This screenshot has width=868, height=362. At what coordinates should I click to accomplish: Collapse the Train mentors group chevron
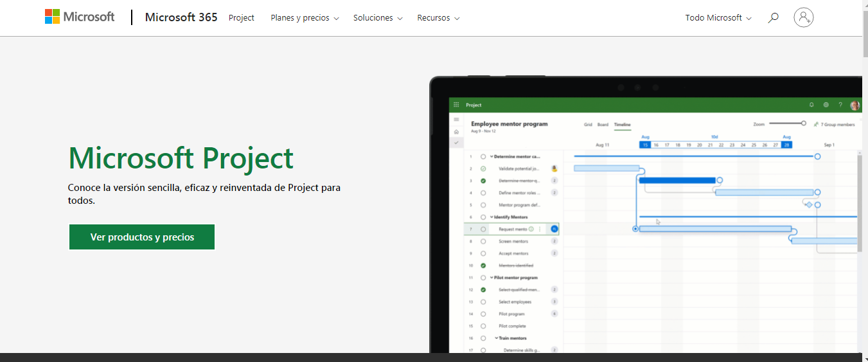pyautogui.click(x=496, y=338)
